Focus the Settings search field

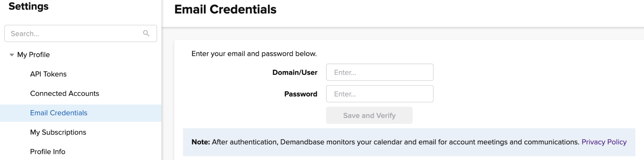click(x=81, y=34)
